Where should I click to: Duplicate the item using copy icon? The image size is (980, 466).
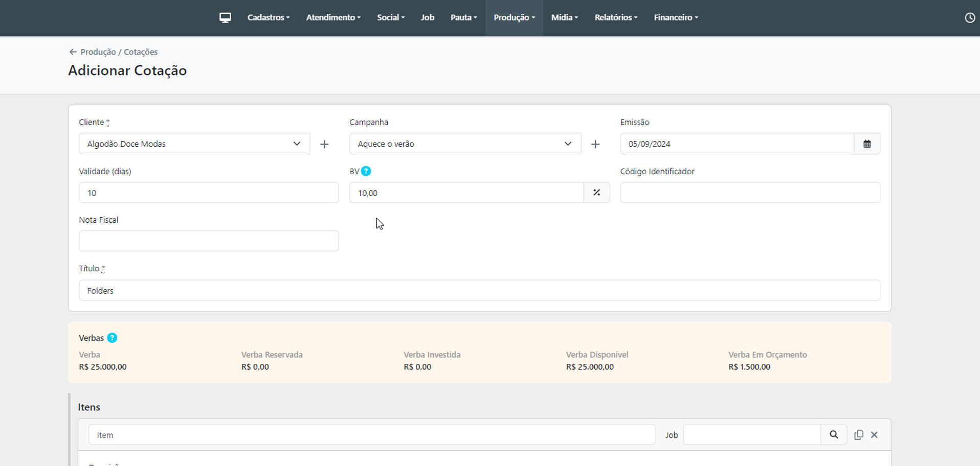859,435
